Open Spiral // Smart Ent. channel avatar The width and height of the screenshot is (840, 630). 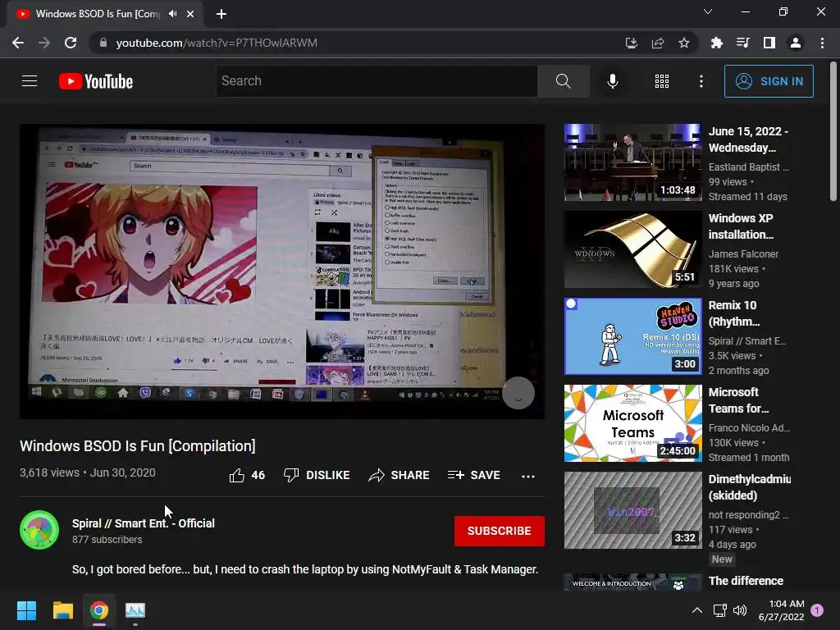[39, 530]
